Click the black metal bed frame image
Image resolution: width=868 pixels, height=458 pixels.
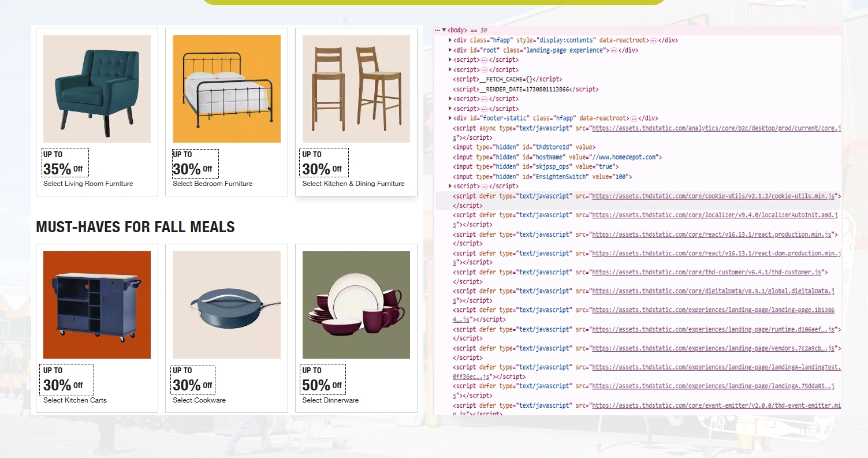pyautogui.click(x=226, y=88)
